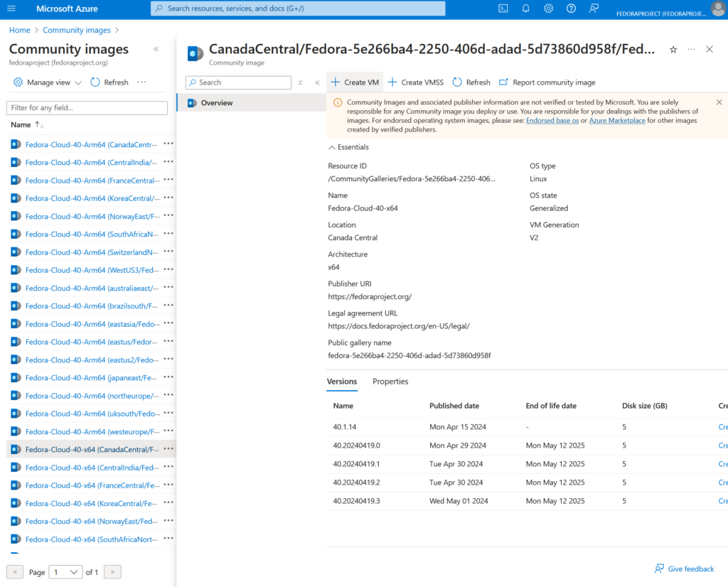728x587 pixels.
Task: Select page number dropdown
Action: point(65,572)
